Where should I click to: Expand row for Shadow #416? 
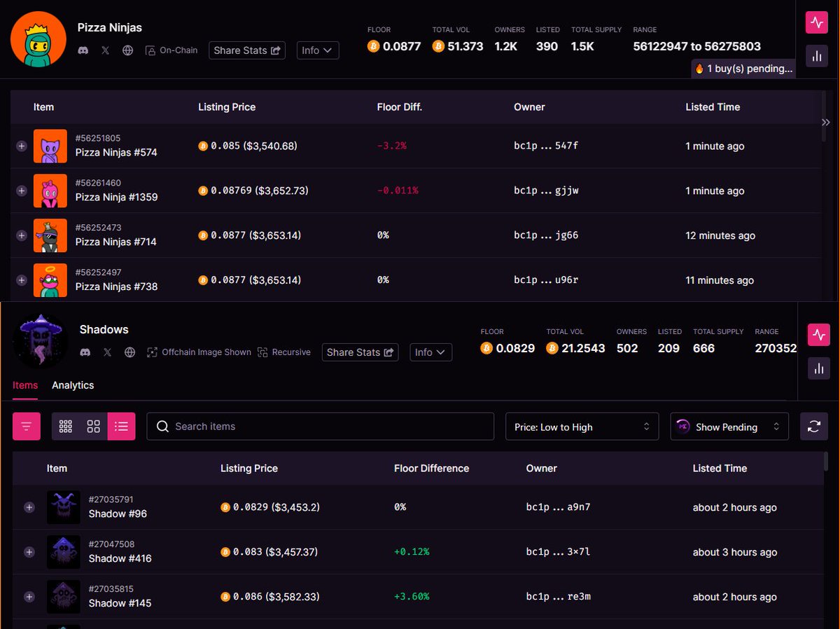pos(29,552)
